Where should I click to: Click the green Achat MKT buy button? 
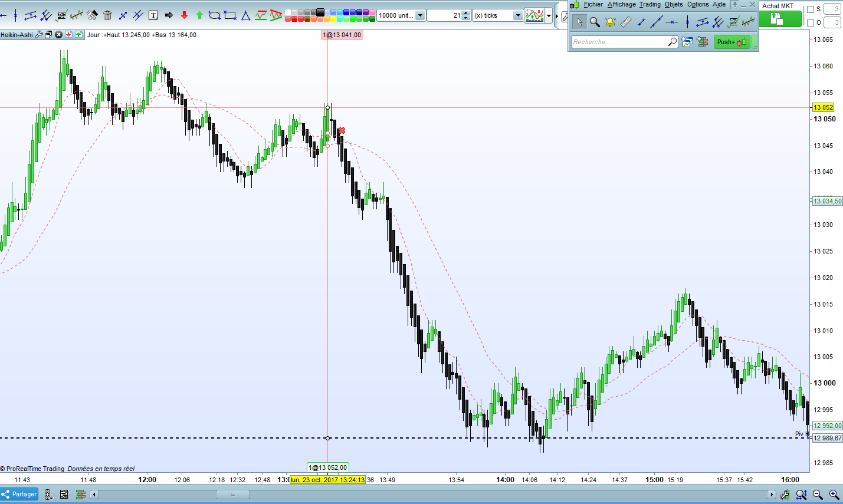780,19
